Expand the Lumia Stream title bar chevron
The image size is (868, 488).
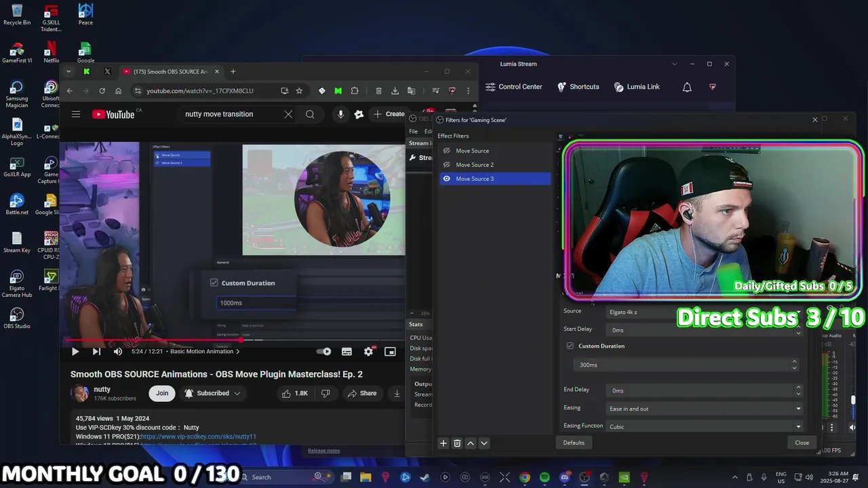[x=674, y=64]
